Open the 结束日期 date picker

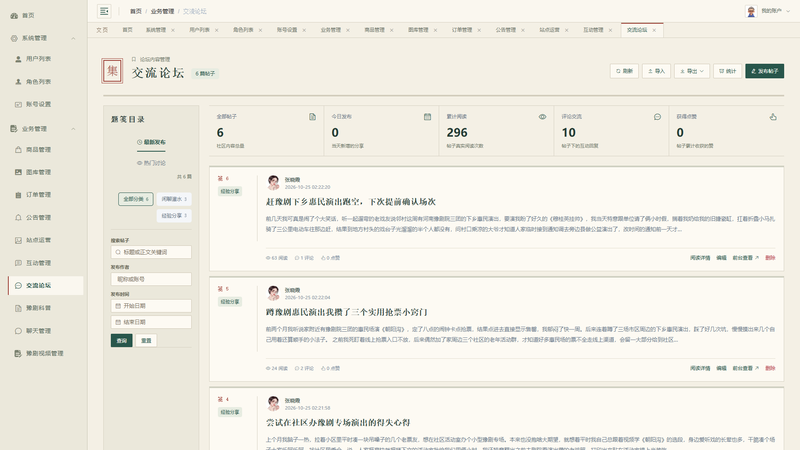151,322
